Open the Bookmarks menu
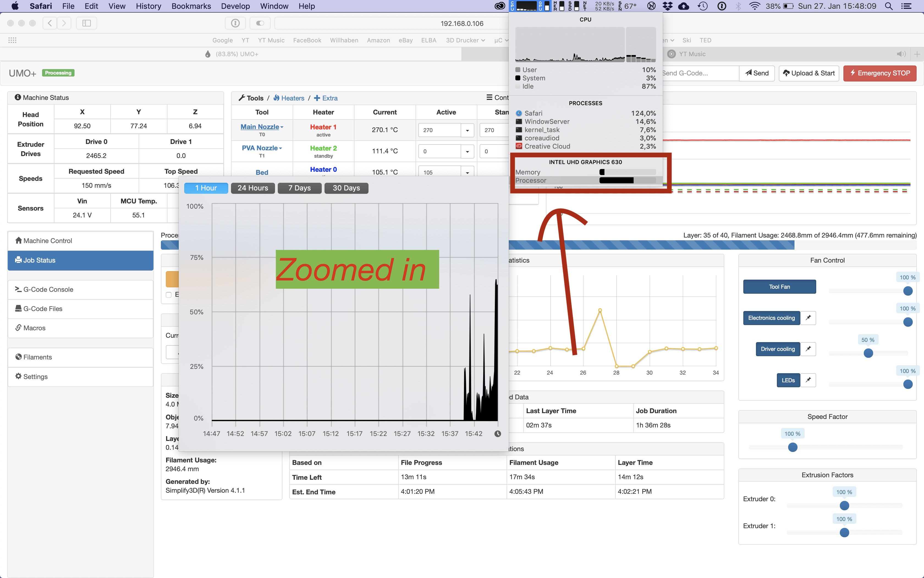Viewport: 924px width, 578px height. click(191, 6)
